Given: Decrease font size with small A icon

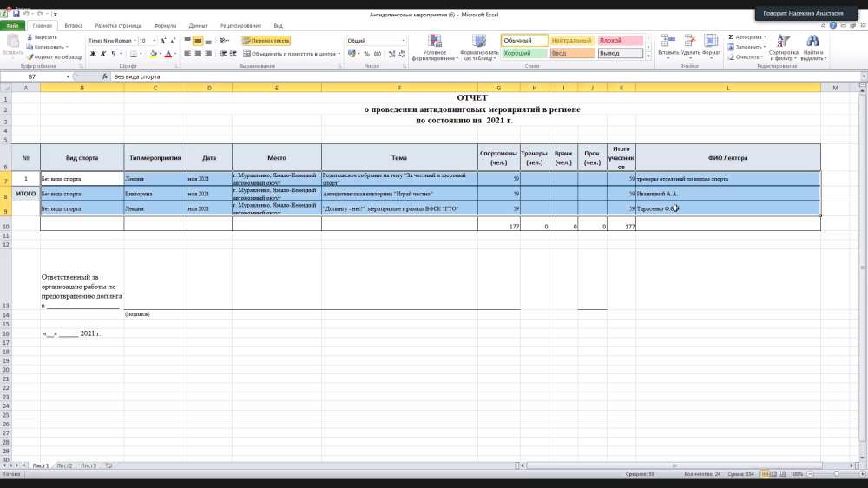Looking at the screenshot, I should [173, 41].
